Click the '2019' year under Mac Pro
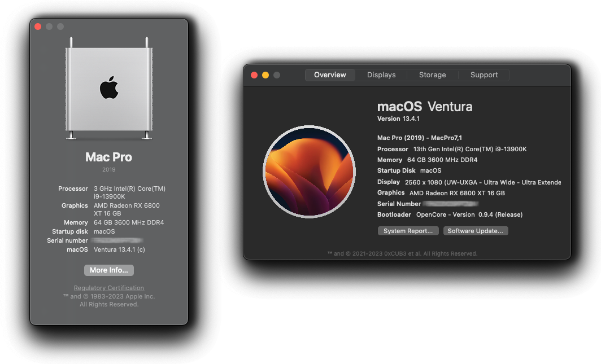This screenshot has width=601, height=364. [109, 169]
